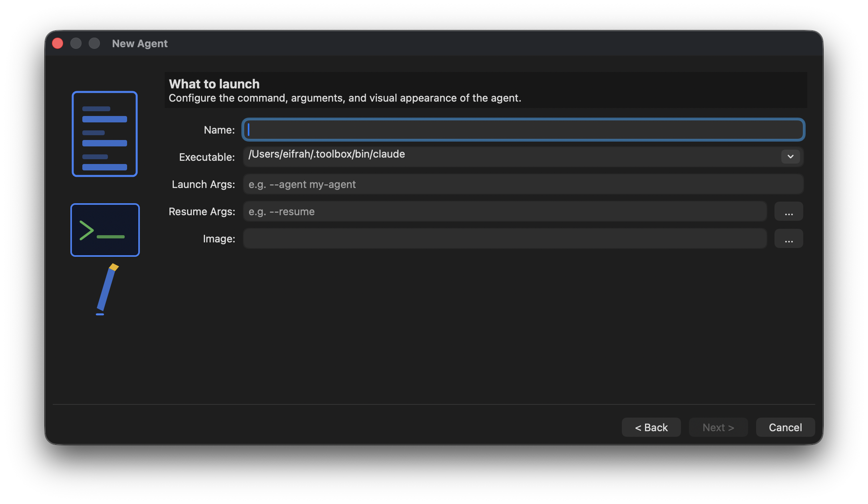Select the Executable path combo box
This screenshot has height=504, width=868.
(x=524, y=156)
